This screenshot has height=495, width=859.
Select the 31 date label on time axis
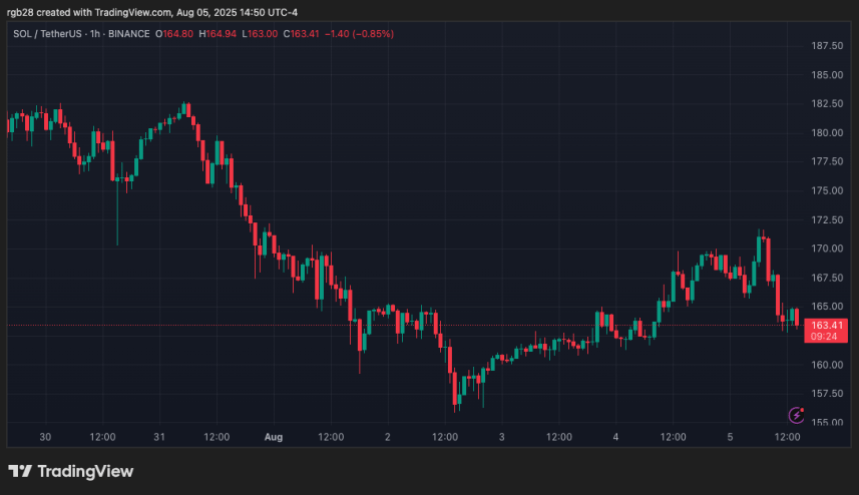159,437
